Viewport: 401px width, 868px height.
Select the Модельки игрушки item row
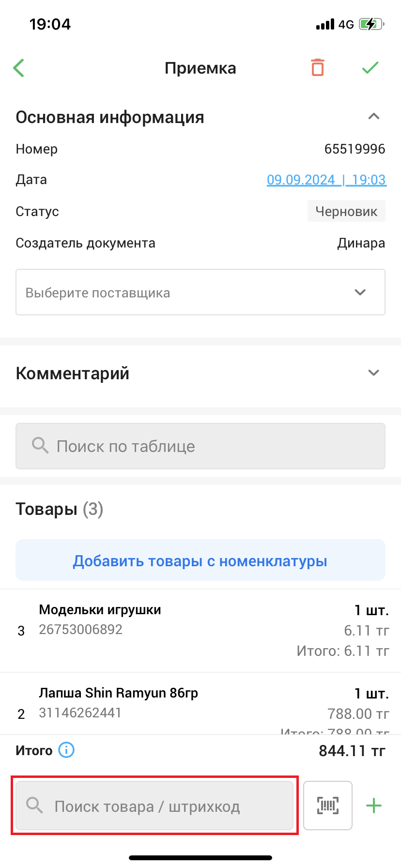point(200,631)
